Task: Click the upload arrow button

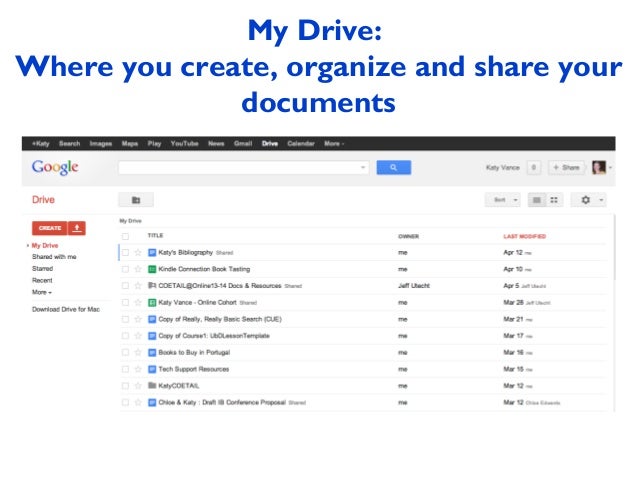Action: [x=76, y=228]
